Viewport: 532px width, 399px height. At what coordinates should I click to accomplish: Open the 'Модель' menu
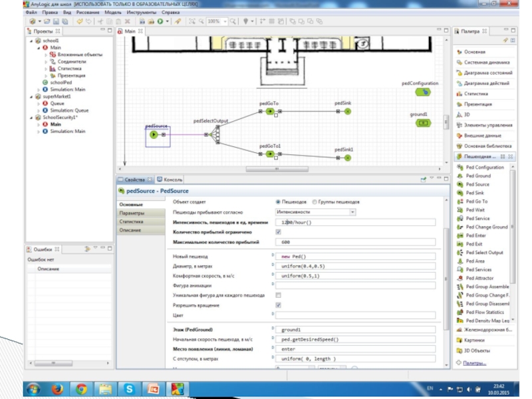pos(114,12)
